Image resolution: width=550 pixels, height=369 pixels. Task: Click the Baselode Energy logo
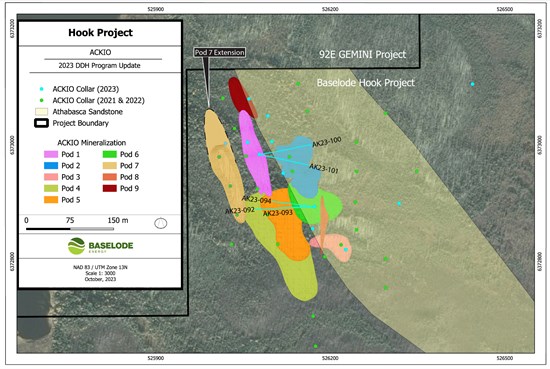[x=100, y=246]
